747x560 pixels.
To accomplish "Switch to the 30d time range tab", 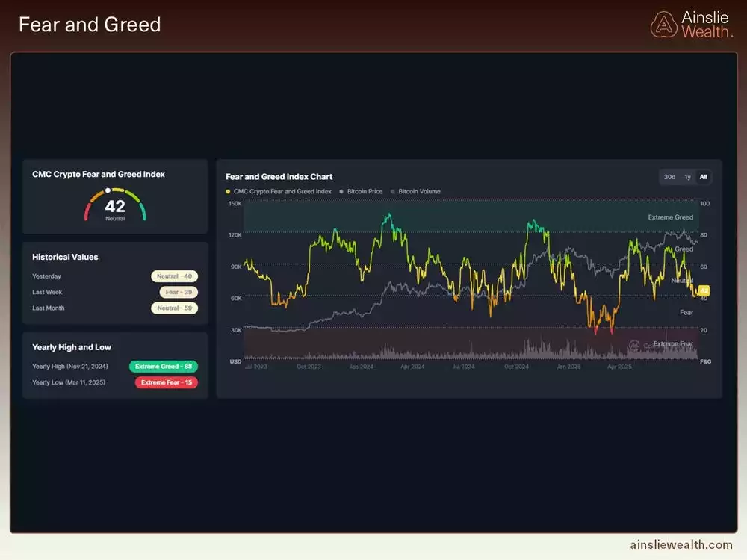I will point(669,177).
